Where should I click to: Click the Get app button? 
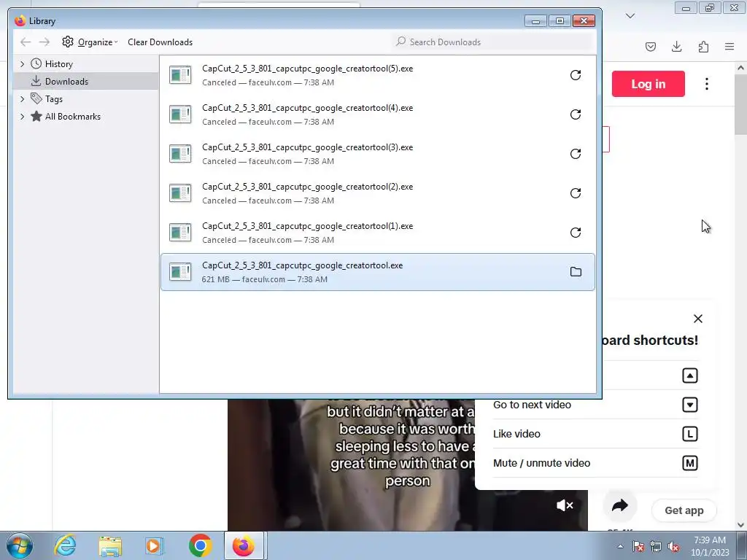tap(684, 510)
